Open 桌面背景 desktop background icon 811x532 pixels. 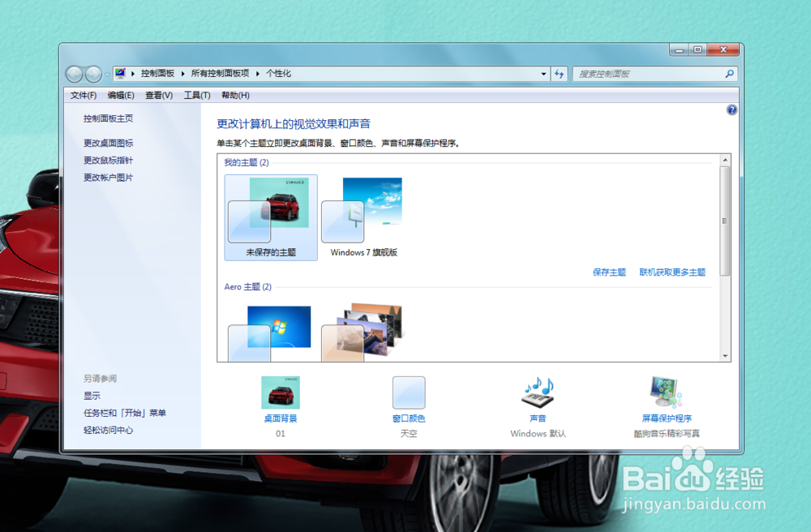click(281, 393)
